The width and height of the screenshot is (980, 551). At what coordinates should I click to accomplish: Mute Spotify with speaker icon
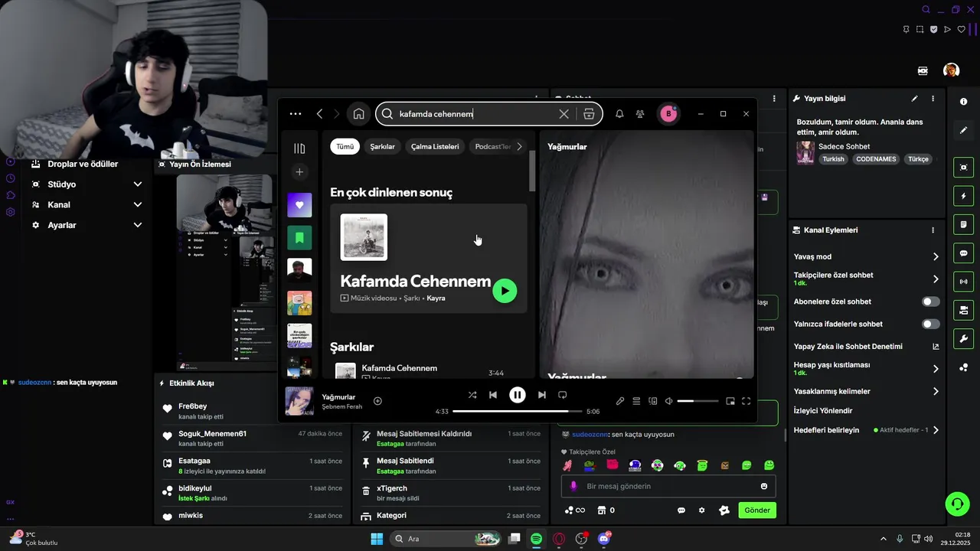coord(668,401)
